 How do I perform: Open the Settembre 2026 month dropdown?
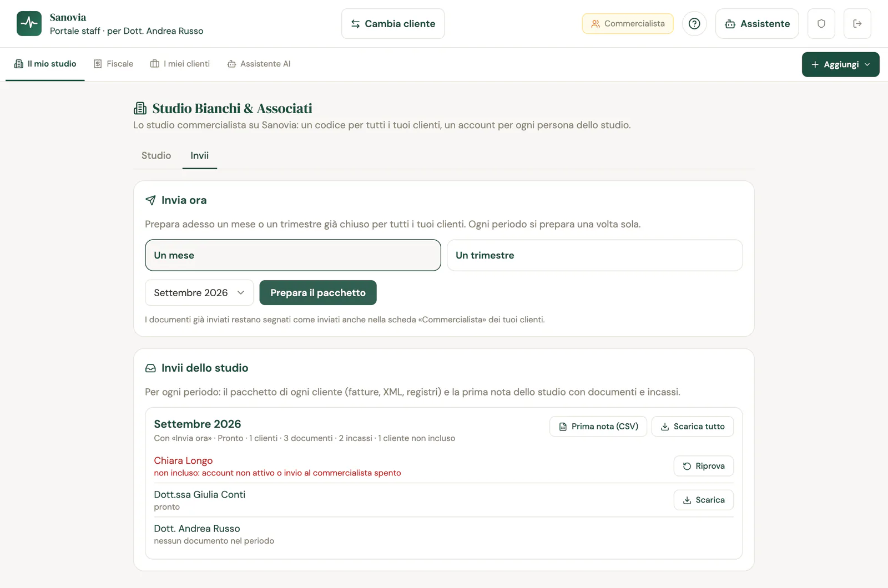(x=199, y=293)
